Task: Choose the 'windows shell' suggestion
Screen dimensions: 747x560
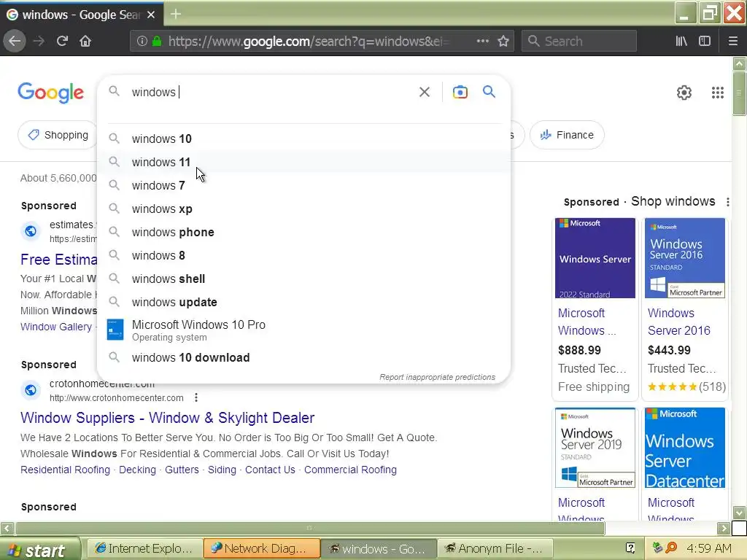Action: pos(303,279)
